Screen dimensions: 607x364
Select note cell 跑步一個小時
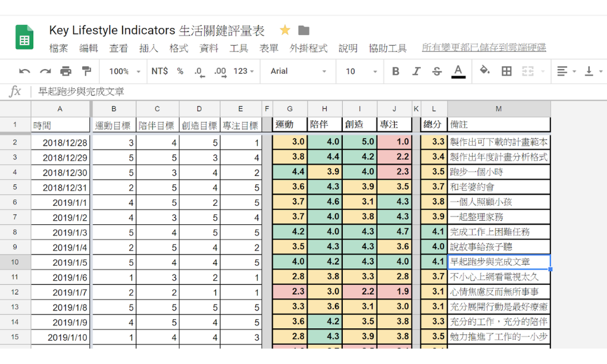coord(499,172)
